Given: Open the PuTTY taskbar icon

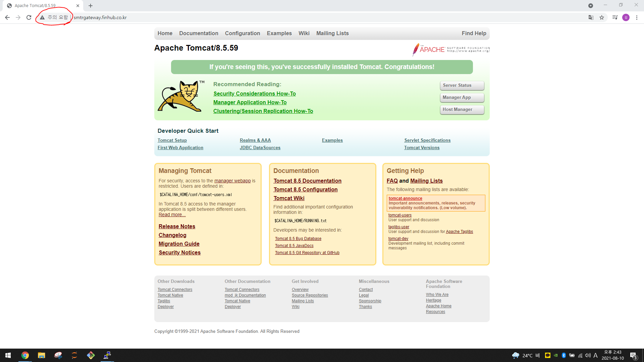Looking at the screenshot, I should coord(107,355).
